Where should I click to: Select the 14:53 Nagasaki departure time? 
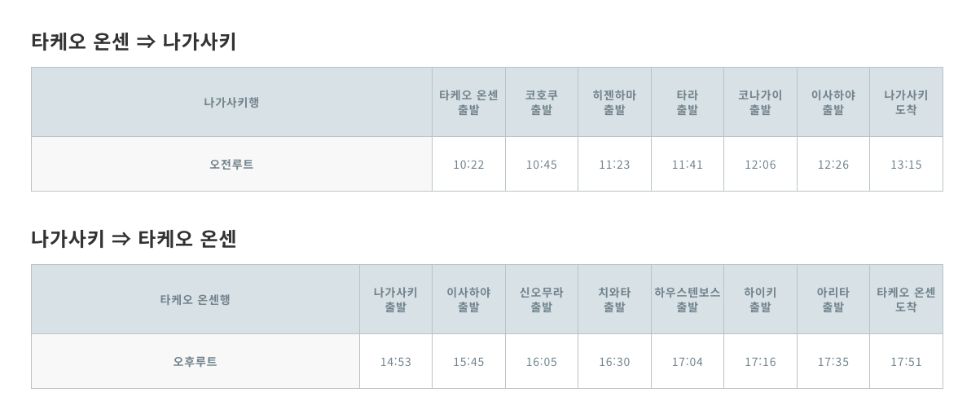click(x=396, y=362)
